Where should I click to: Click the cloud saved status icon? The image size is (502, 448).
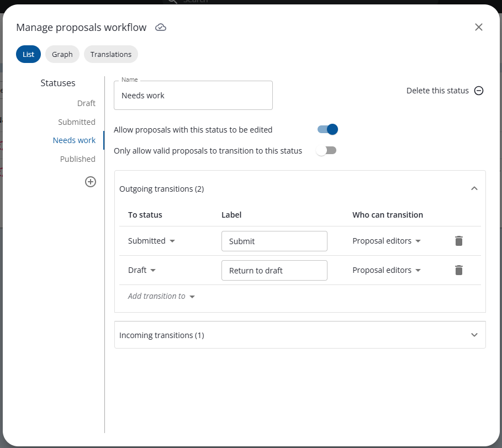click(161, 28)
